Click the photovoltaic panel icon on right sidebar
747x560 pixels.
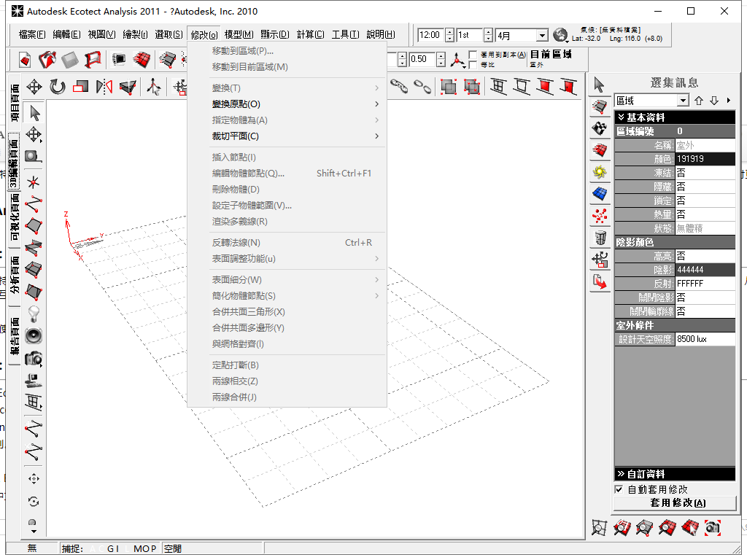click(x=600, y=194)
